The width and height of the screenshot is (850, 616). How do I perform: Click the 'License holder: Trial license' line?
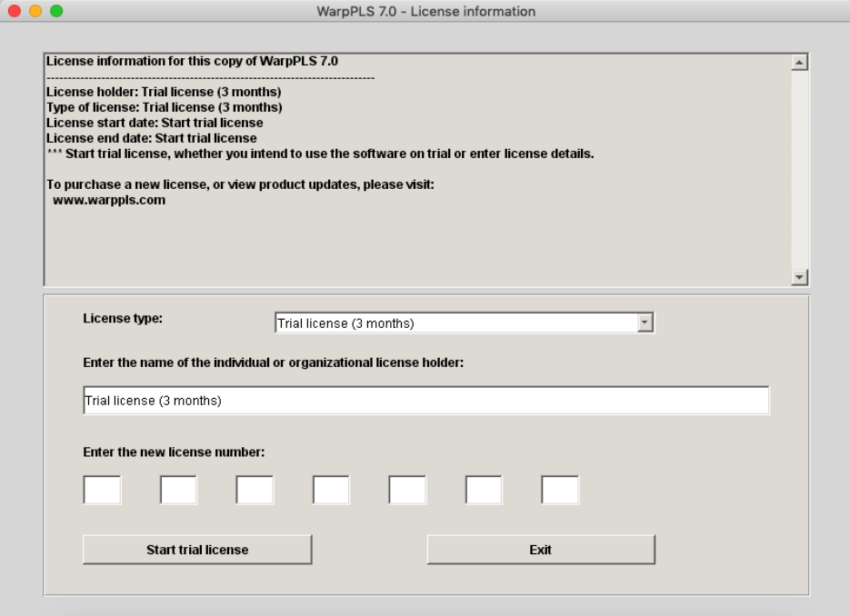point(164,92)
